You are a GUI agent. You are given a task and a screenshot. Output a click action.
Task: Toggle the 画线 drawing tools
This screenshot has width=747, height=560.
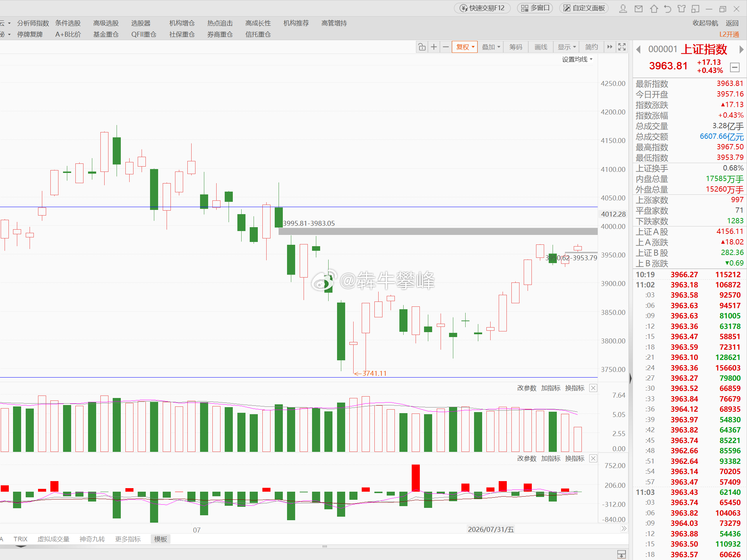541,47
